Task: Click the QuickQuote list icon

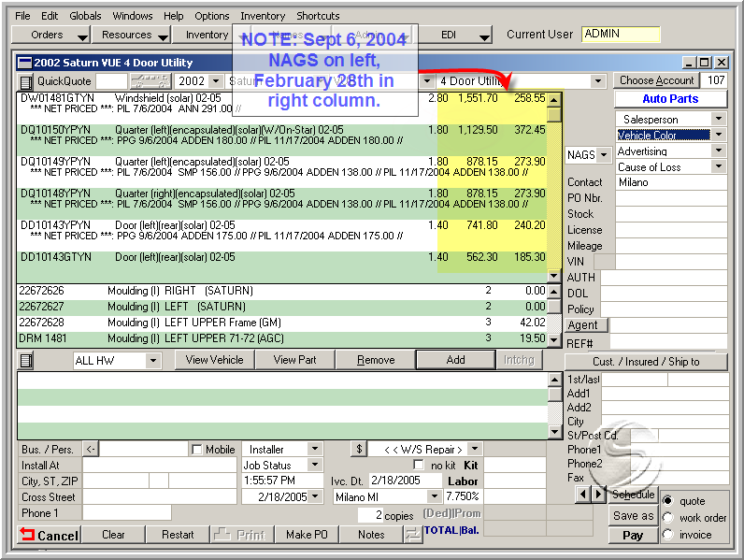Action: coord(26,81)
